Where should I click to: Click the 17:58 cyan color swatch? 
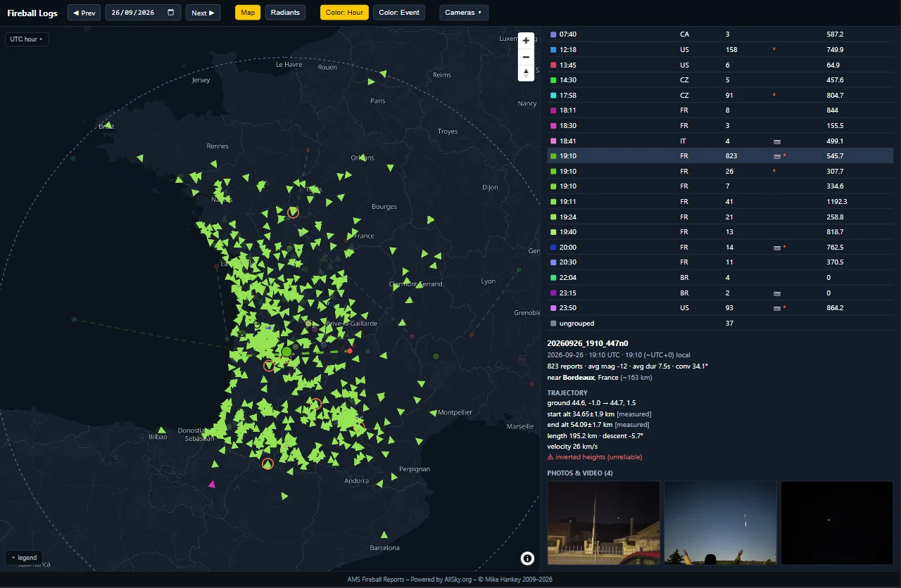[553, 96]
